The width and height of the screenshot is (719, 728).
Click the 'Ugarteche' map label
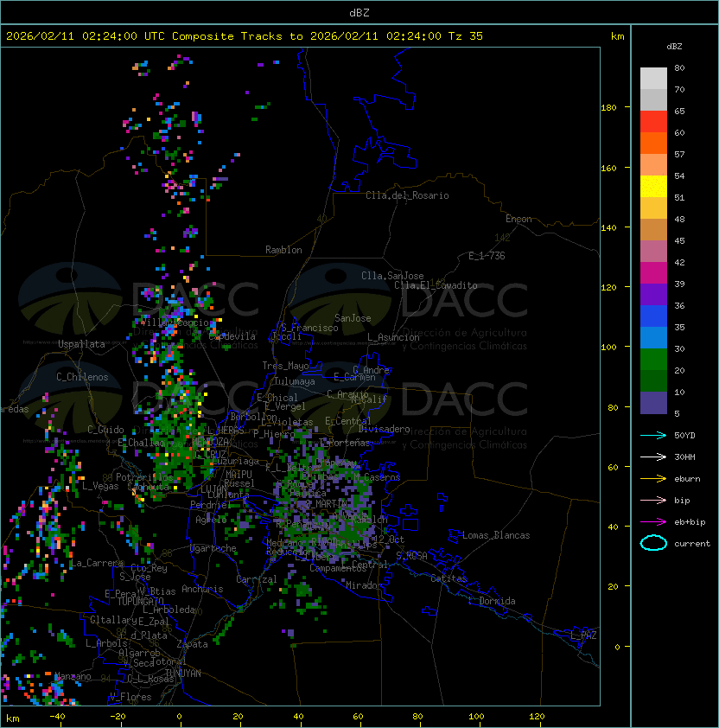point(213,548)
